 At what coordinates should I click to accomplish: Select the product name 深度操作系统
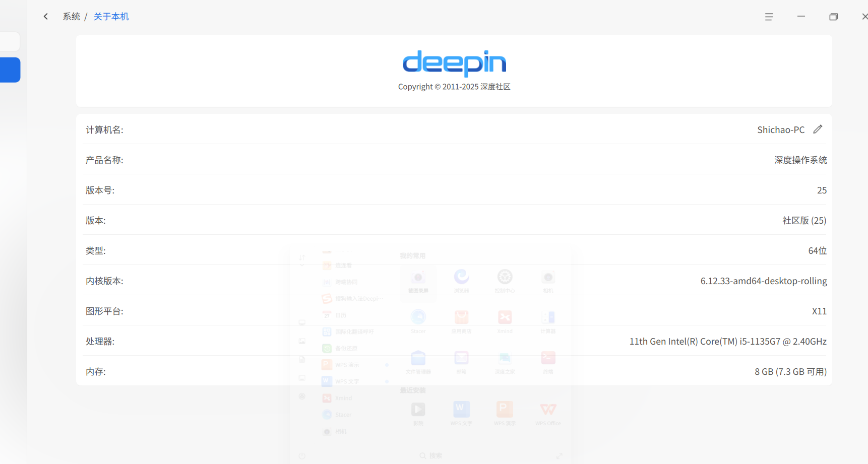coord(800,160)
